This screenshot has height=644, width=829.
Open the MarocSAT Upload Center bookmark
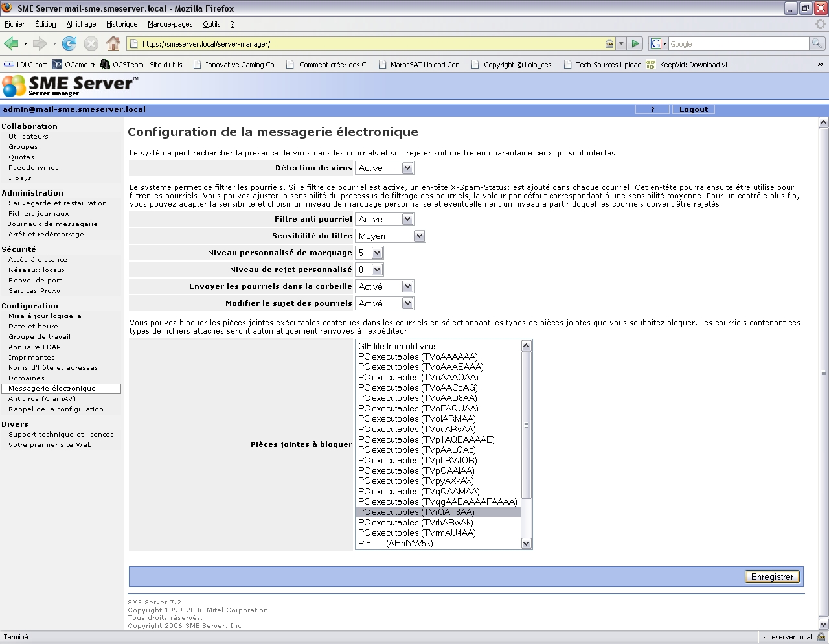(422, 65)
